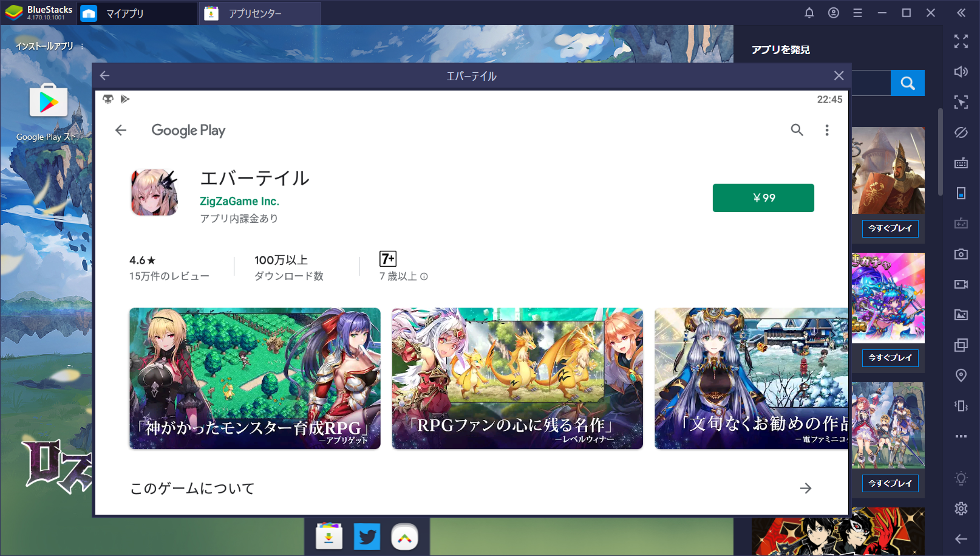980x556 pixels.
Task: Open the colorful gacha game thumbnail
Action: coord(888,298)
